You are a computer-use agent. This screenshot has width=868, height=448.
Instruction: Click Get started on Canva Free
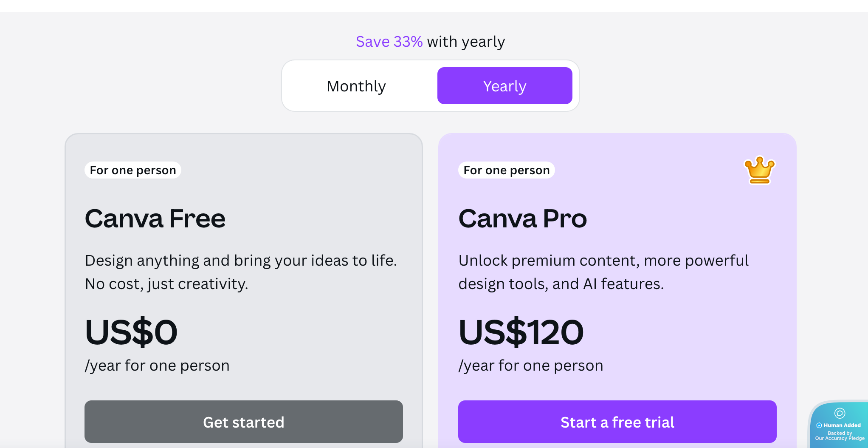[x=243, y=422]
